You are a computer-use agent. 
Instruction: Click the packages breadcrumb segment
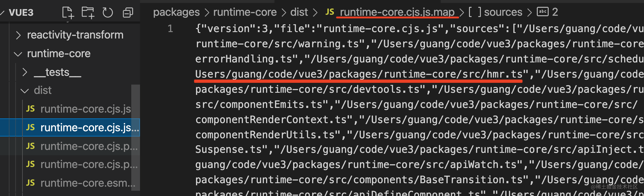click(x=176, y=12)
